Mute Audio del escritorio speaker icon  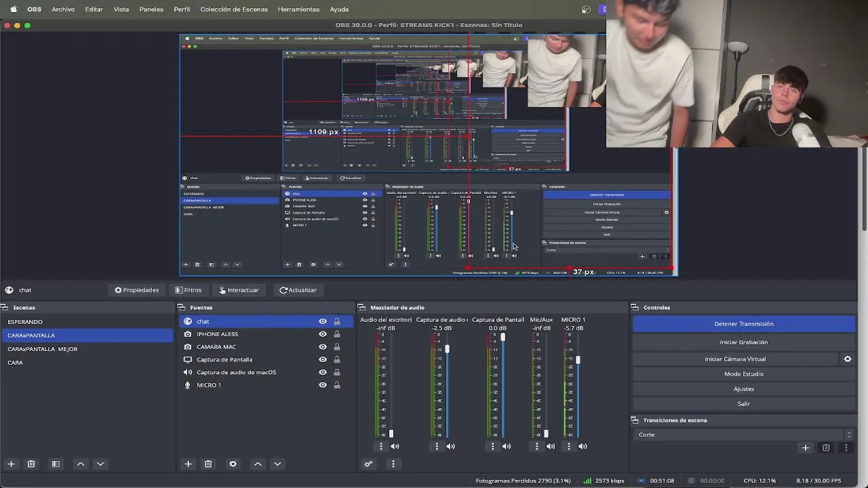[395, 446]
